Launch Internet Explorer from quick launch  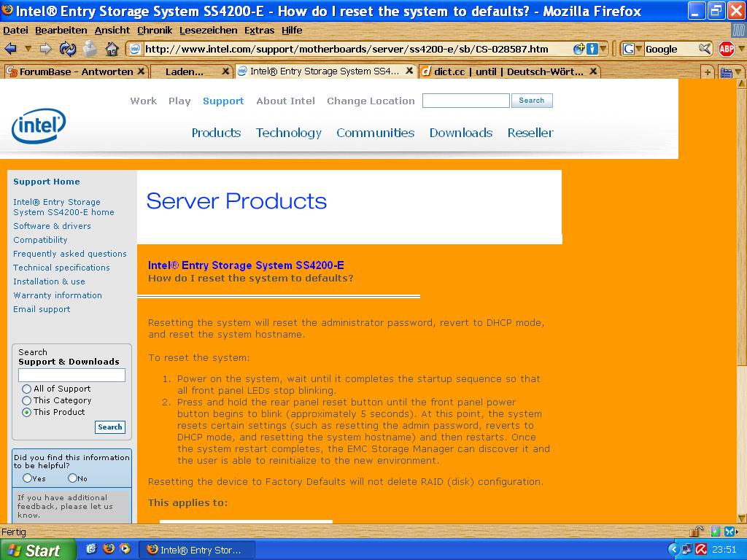(x=91, y=548)
